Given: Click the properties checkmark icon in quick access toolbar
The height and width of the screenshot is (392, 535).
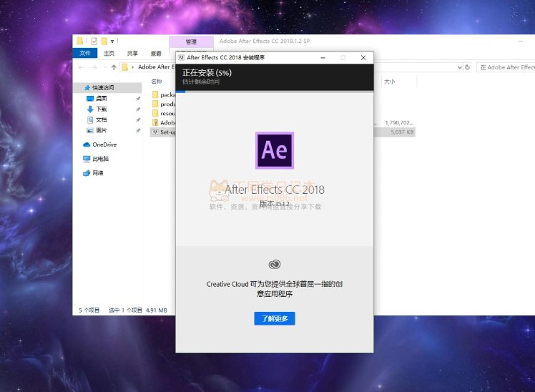Looking at the screenshot, I should pyautogui.click(x=94, y=41).
